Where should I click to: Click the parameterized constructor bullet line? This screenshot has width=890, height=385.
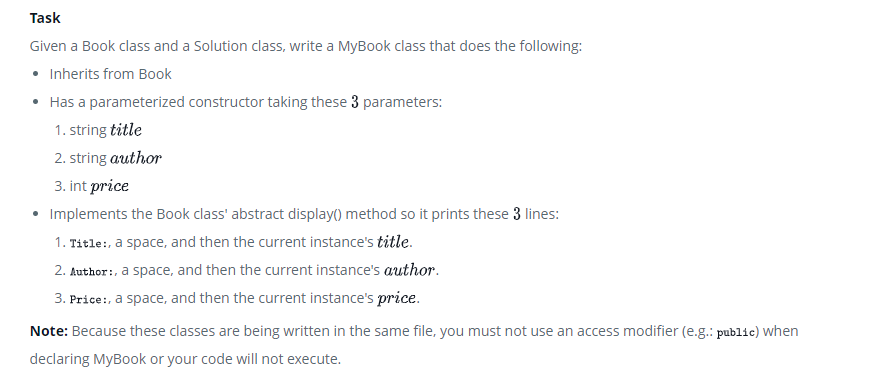coord(245,102)
